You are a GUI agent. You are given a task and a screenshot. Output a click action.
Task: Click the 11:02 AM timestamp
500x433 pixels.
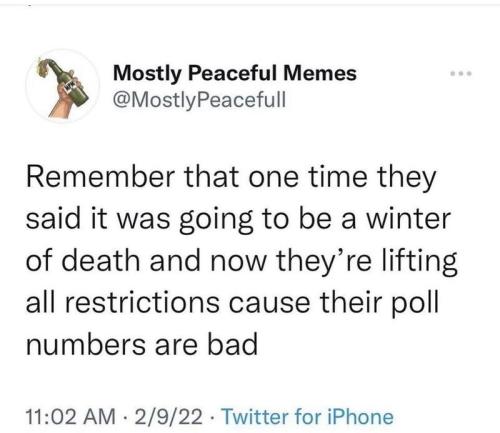(x=70, y=417)
